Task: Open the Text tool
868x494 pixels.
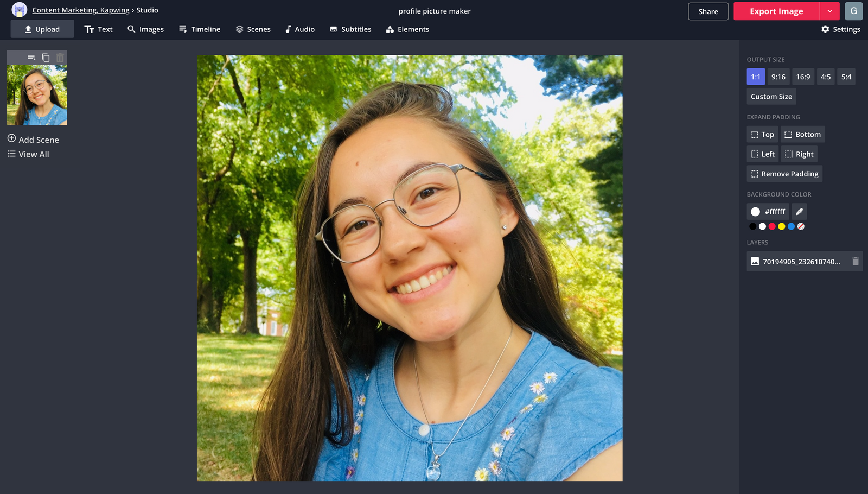Action: pyautogui.click(x=98, y=29)
